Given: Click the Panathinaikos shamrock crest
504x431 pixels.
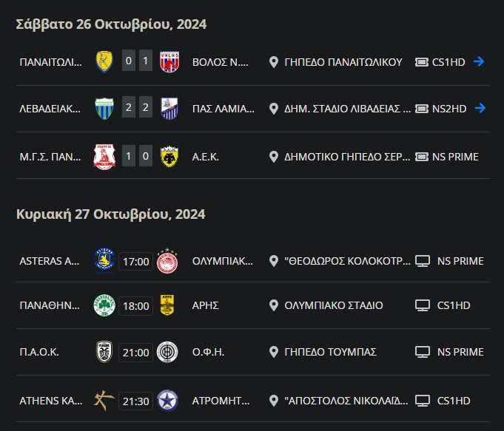Looking at the screenshot, I should [104, 305].
